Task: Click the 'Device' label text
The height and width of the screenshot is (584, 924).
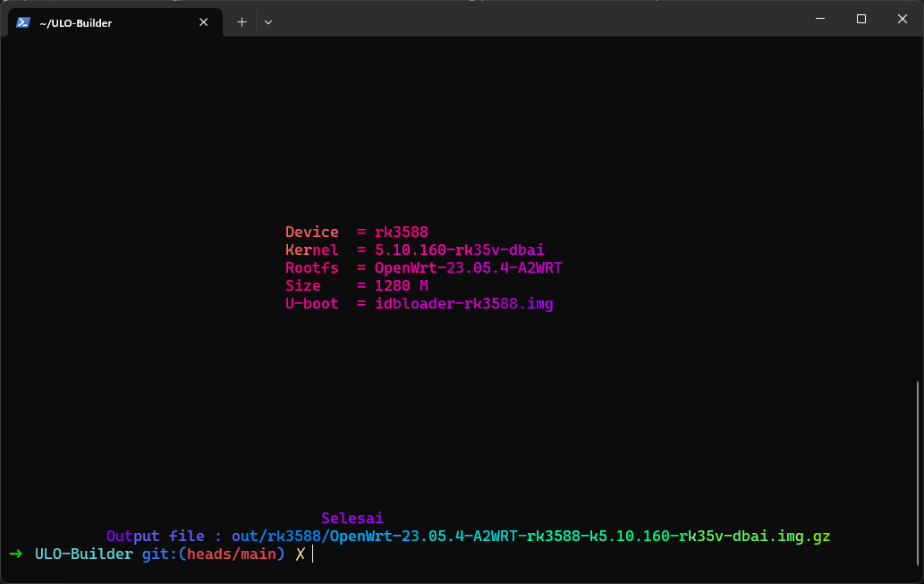Action: [x=312, y=232]
